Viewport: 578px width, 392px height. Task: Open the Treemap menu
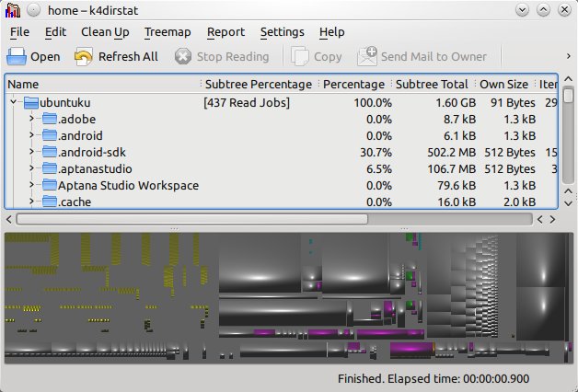click(168, 32)
